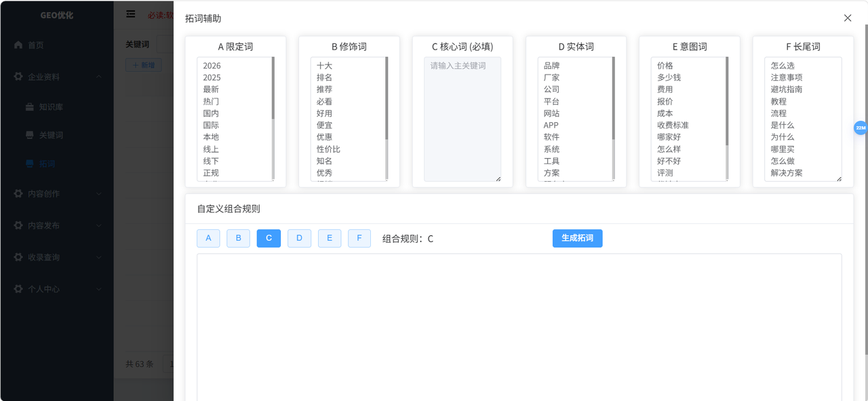Click 收费标准 in the 意图词 list
Viewport: 868px width, 401px height.
point(673,126)
